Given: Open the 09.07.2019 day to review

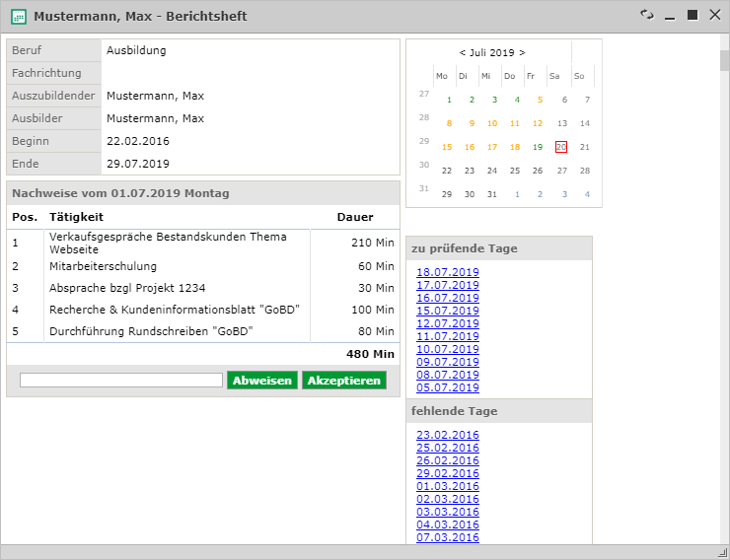Looking at the screenshot, I should click(x=448, y=362).
